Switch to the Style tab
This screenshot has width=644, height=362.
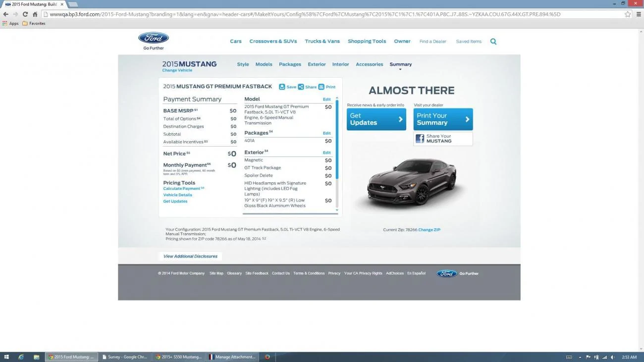point(243,64)
